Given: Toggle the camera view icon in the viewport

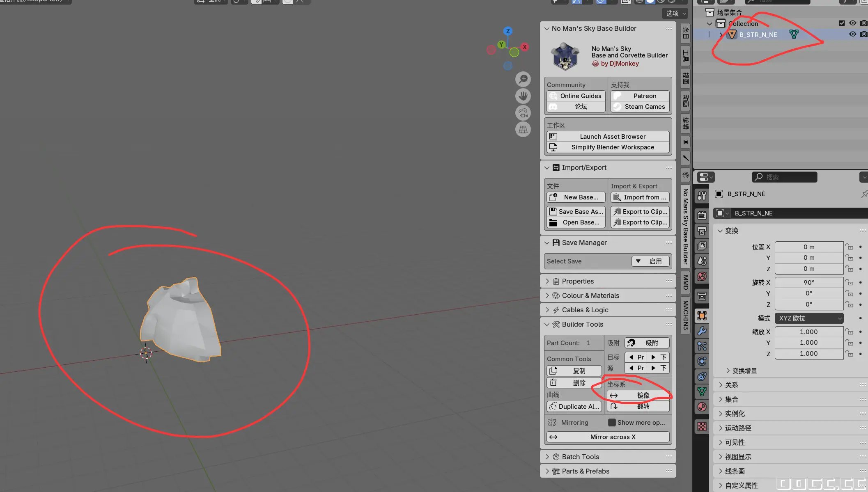Looking at the screenshot, I should click(x=523, y=113).
